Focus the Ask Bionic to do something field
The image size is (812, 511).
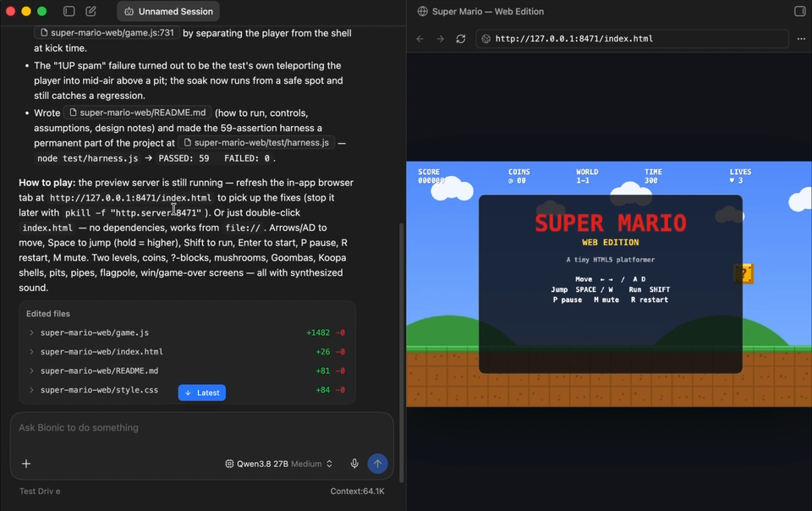(x=202, y=427)
